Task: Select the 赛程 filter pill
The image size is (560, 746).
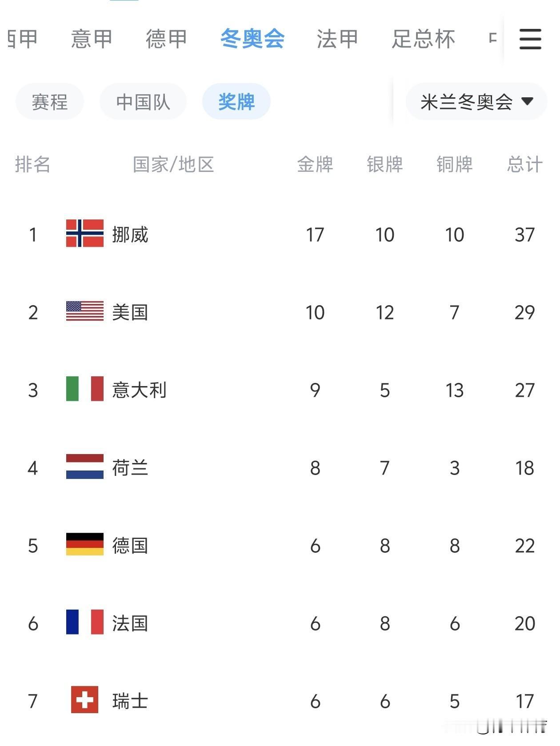Action: [x=50, y=102]
